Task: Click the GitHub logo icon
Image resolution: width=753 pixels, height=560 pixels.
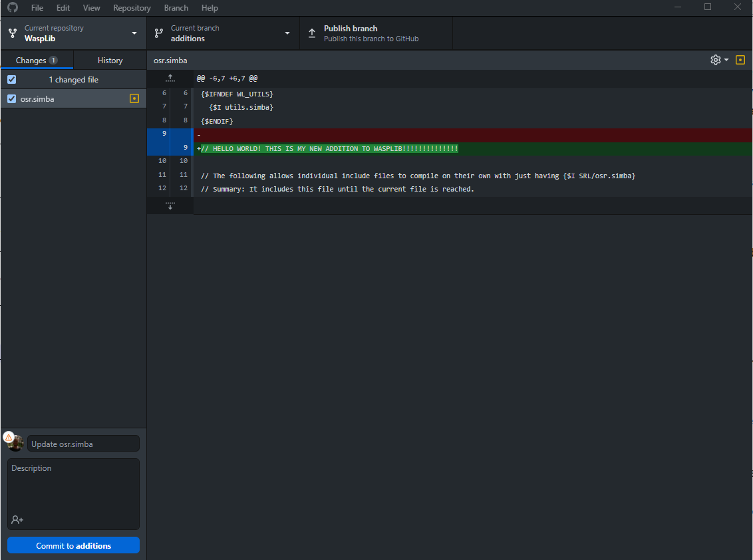Action: [x=13, y=7]
